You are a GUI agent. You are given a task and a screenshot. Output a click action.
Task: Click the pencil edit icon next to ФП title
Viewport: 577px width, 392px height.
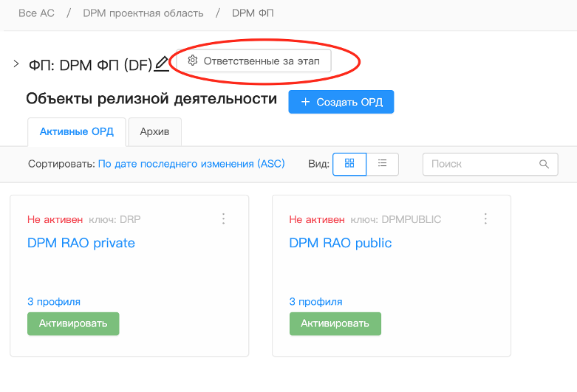[162, 64]
